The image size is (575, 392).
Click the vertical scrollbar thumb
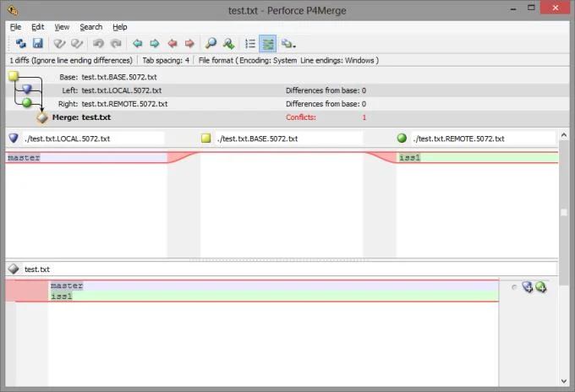coord(564,213)
